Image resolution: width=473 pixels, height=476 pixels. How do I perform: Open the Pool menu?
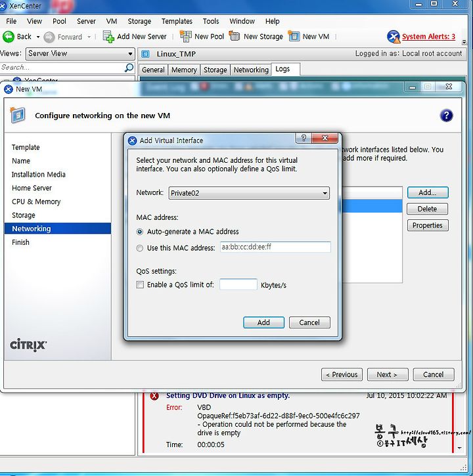click(59, 21)
